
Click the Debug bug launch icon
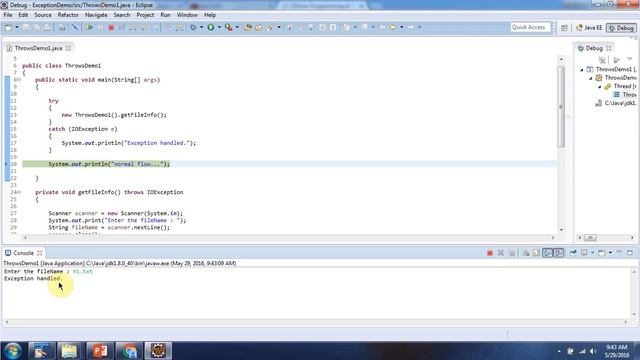tap(193, 27)
